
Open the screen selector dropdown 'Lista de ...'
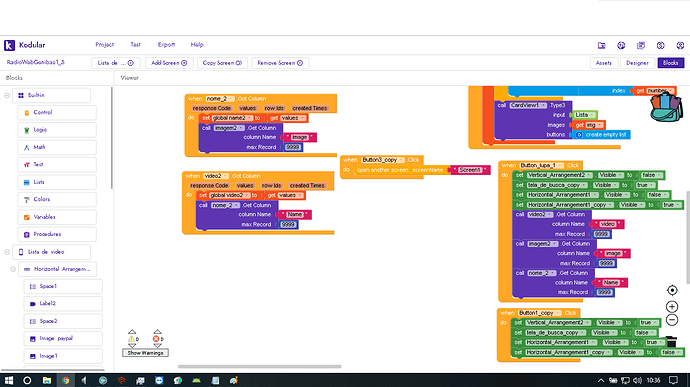[116, 63]
